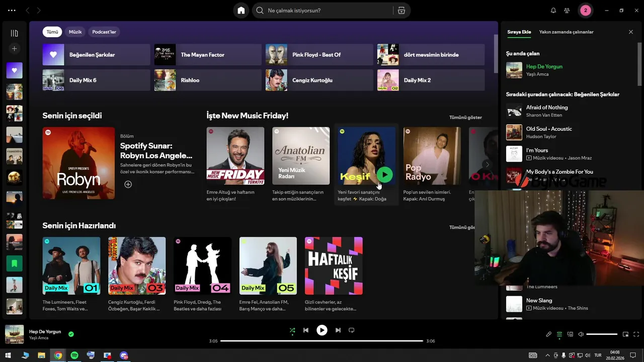
Task: Skip to the previous track
Action: click(306, 330)
